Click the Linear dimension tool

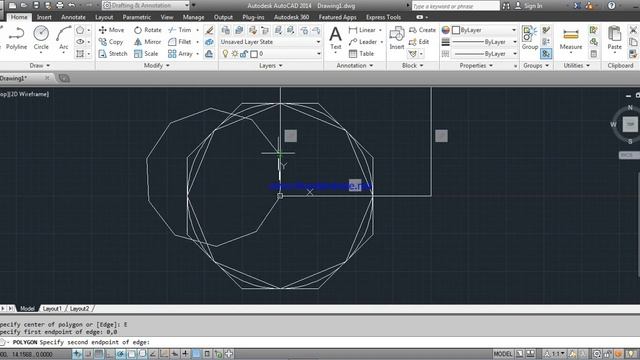coord(362,30)
